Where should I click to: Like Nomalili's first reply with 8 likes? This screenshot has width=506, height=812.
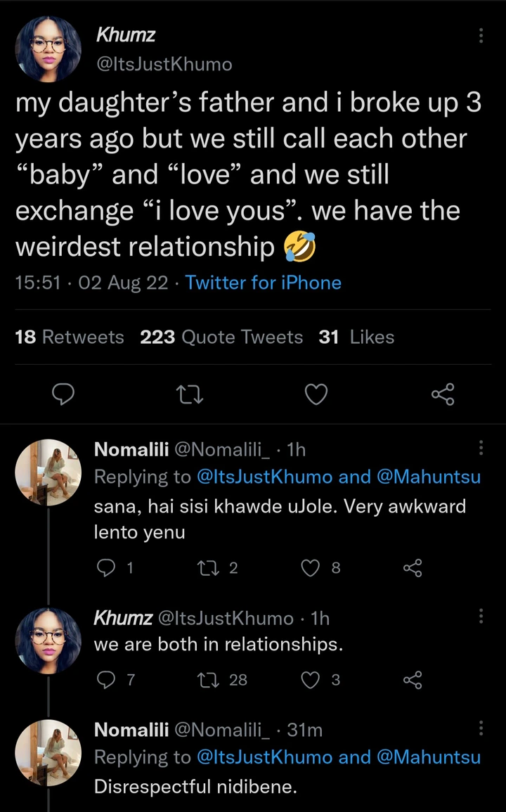click(311, 568)
